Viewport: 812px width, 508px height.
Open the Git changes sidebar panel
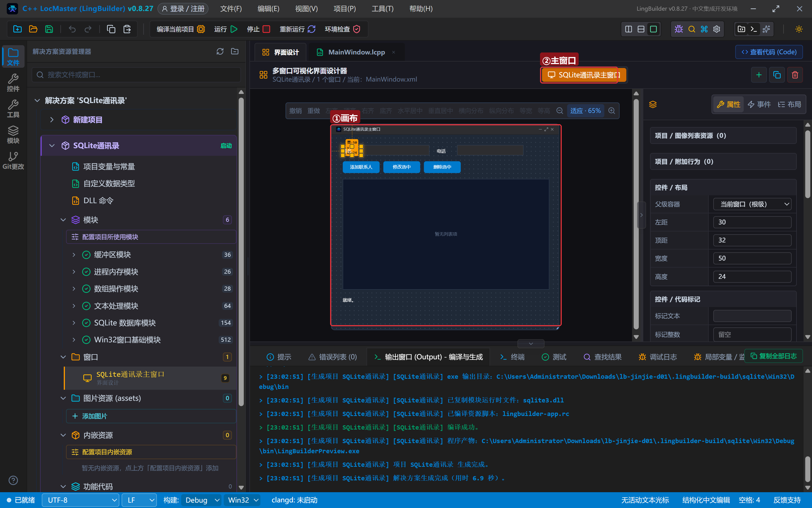13,161
